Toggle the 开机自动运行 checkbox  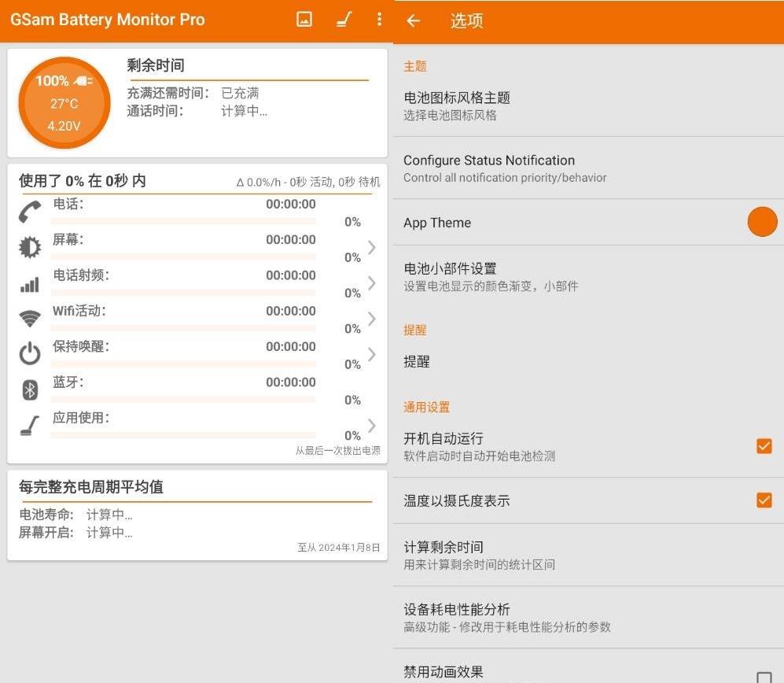[x=764, y=446]
